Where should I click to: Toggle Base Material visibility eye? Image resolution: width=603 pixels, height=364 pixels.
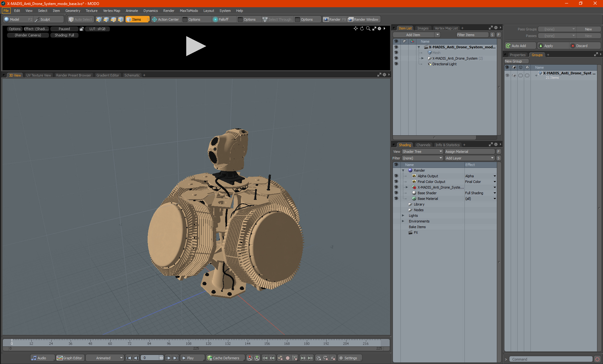click(x=396, y=198)
